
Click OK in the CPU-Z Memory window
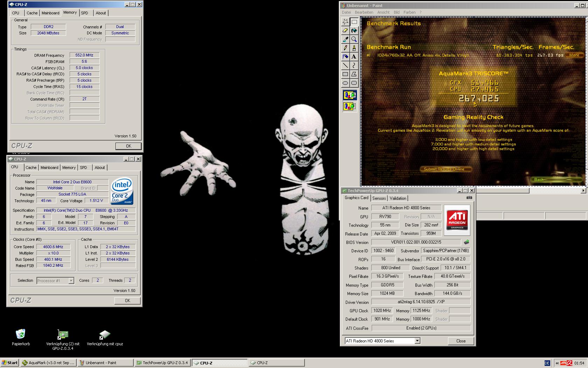(128, 146)
